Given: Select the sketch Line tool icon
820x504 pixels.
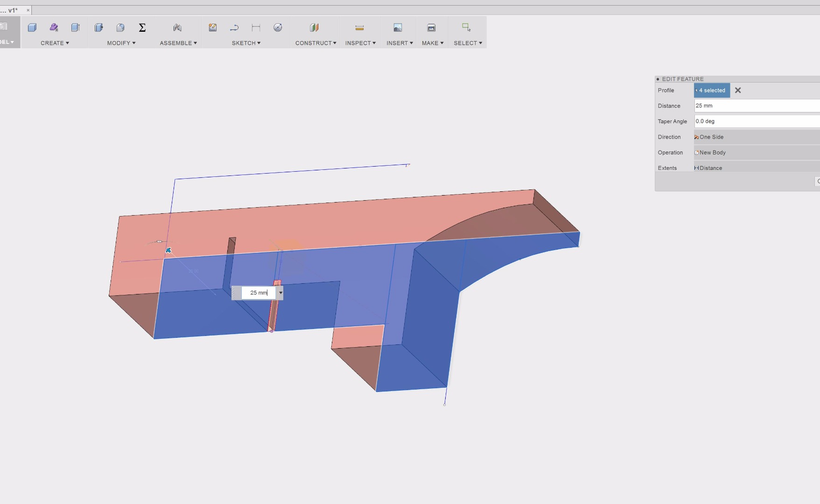Looking at the screenshot, I should [x=234, y=28].
